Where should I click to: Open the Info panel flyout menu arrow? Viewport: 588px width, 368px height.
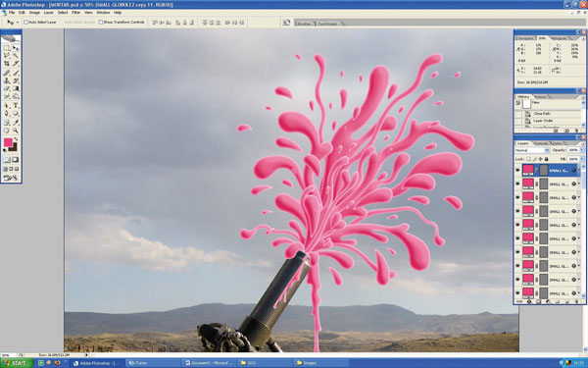(583, 38)
